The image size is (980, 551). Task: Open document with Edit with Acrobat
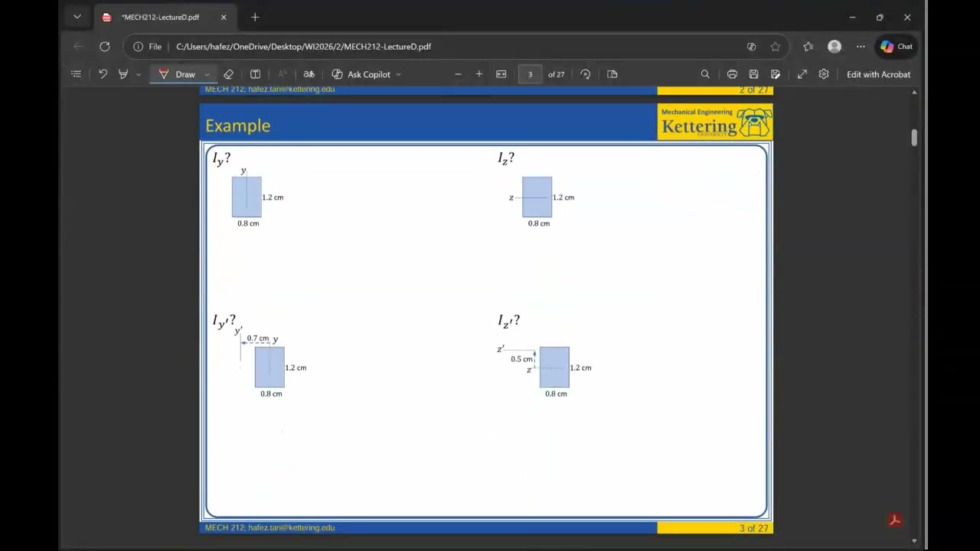(878, 74)
